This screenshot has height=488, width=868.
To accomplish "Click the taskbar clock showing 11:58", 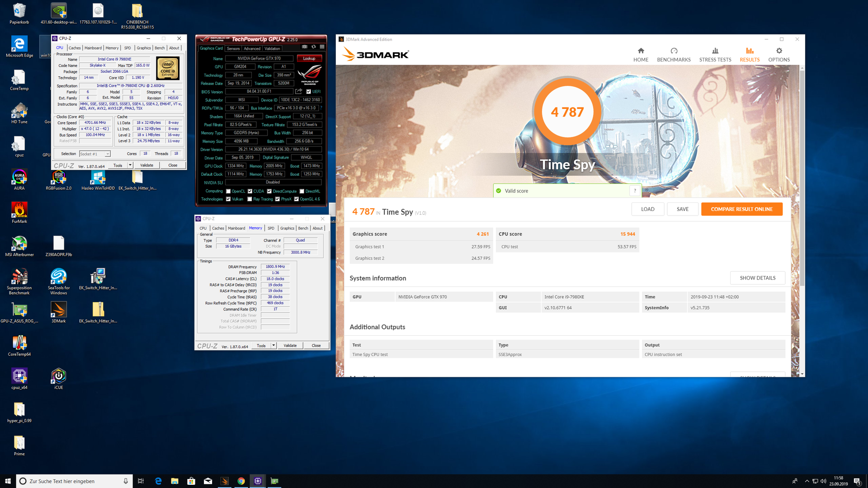I will (x=839, y=481).
